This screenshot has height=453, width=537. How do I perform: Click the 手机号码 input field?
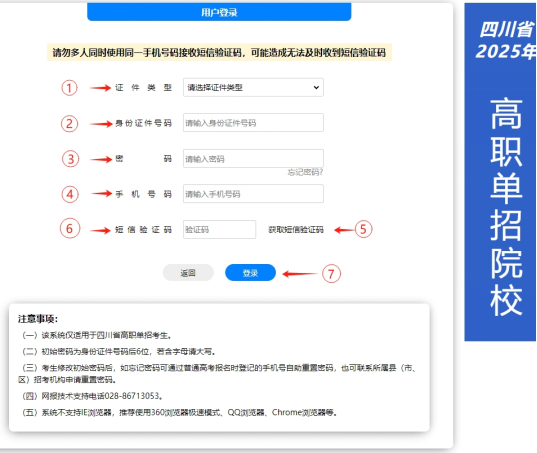[x=253, y=194]
